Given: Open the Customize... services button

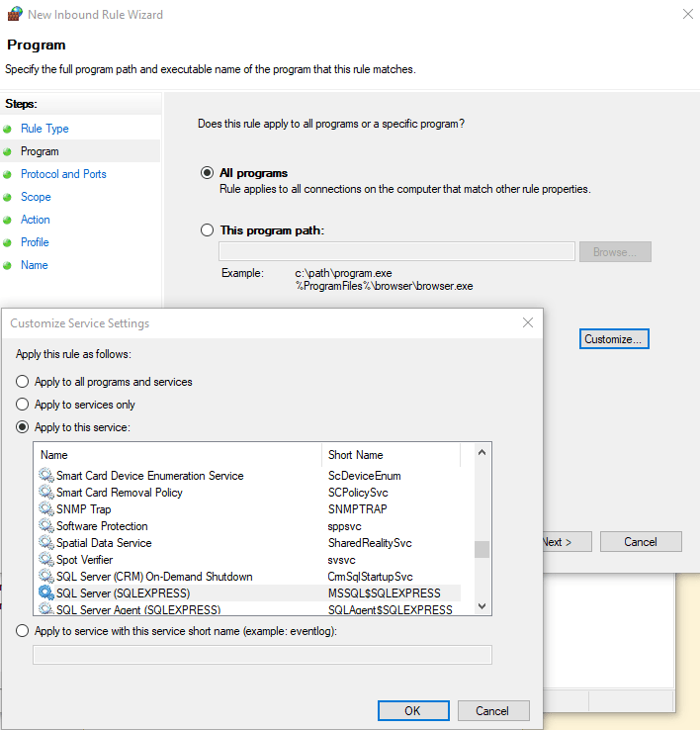Looking at the screenshot, I should tap(614, 339).
